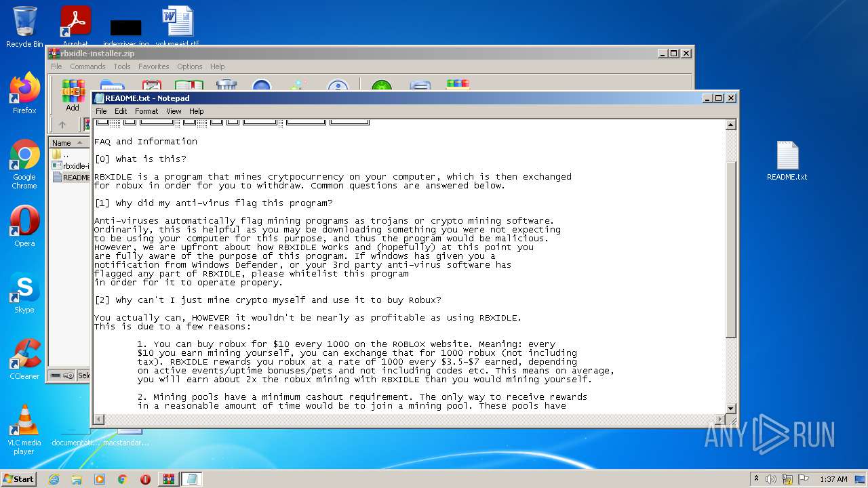
Task: Open the WinRAR Options menu
Action: (x=190, y=66)
